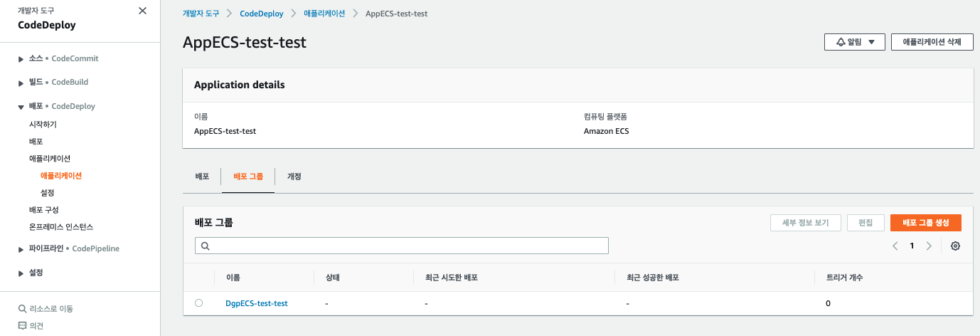Expand the 빌드 CodeBuild section

[21, 83]
